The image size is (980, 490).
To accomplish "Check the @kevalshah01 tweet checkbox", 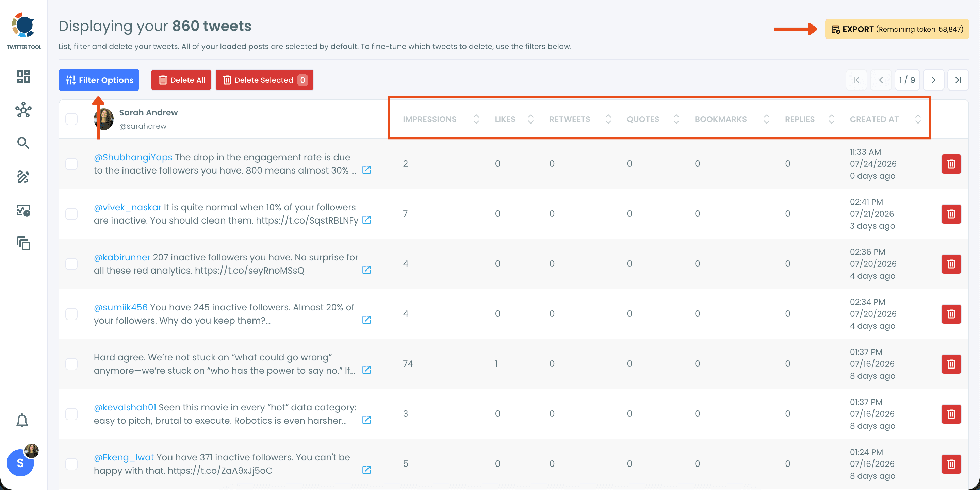I will (71, 414).
